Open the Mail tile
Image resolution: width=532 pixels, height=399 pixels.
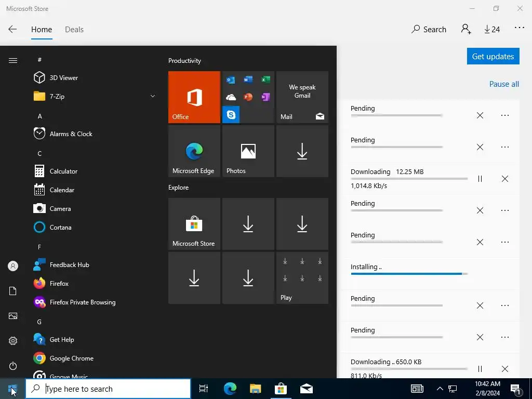(302, 97)
